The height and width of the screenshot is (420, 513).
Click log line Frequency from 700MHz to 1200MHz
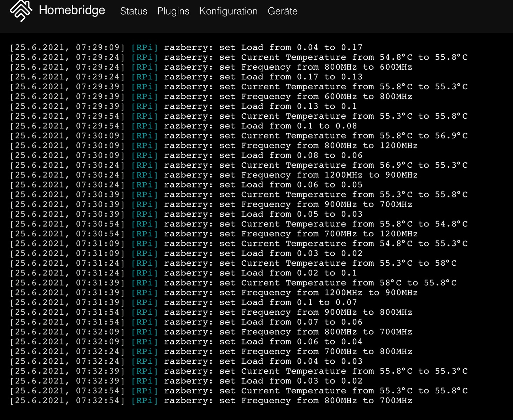pyautogui.click(x=291, y=234)
